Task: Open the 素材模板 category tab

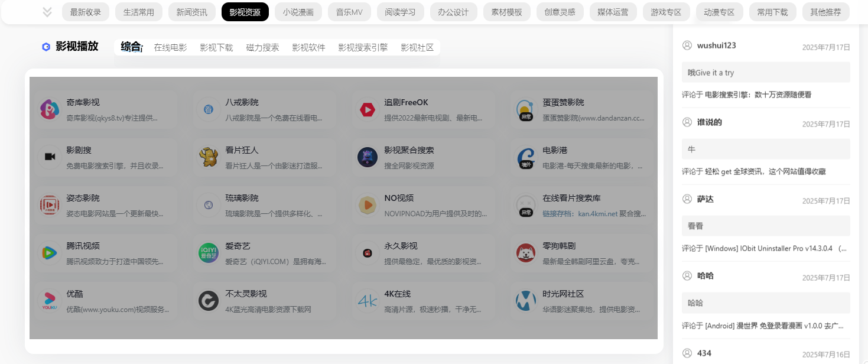Action: tap(507, 12)
